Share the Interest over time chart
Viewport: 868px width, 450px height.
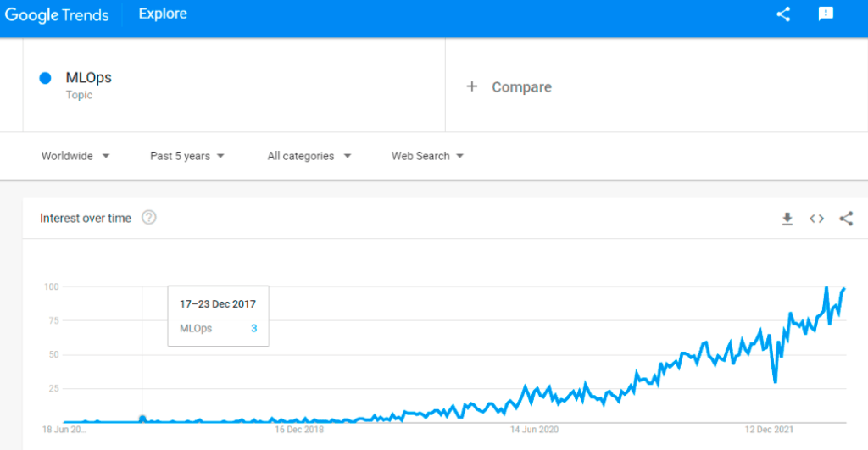846,219
